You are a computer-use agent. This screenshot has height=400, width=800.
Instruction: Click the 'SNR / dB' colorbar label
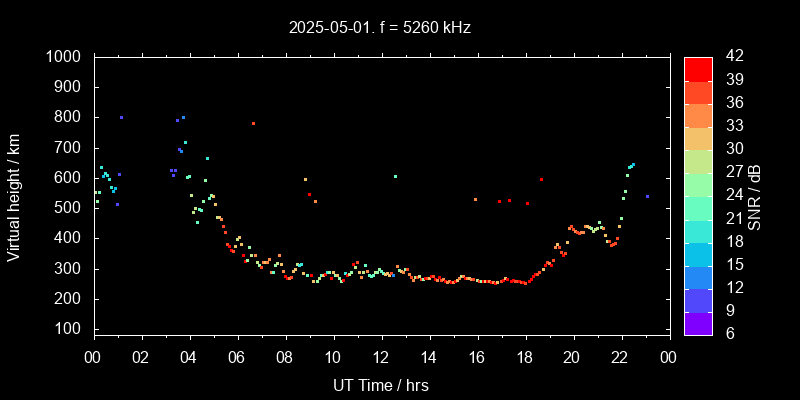tap(755, 196)
